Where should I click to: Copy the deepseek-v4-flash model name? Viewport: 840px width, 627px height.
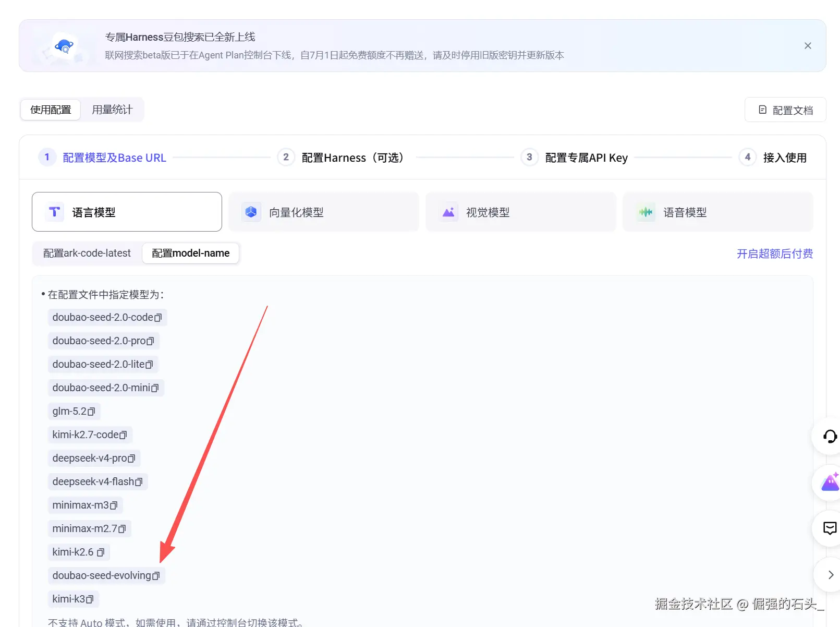pyautogui.click(x=139, y=482)
